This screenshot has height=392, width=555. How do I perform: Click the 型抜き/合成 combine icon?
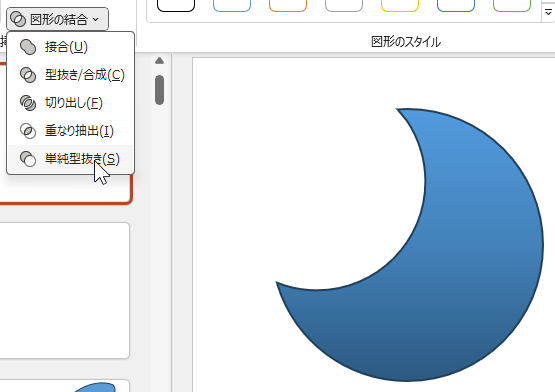[x=28, y=75]
